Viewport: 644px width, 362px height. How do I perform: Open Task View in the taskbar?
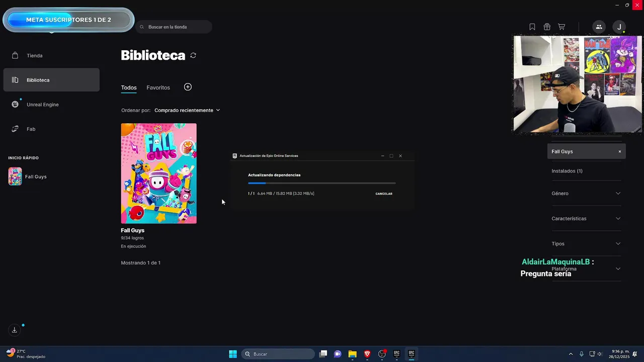click(324, 354)
